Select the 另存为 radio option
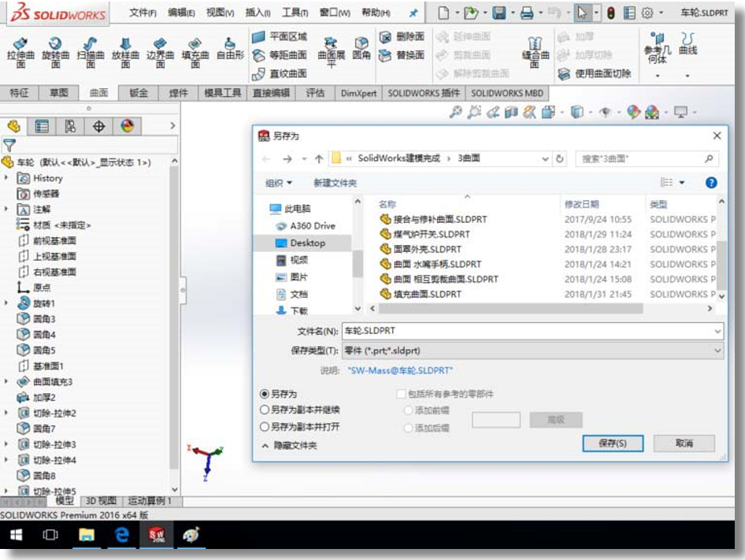 279,394
